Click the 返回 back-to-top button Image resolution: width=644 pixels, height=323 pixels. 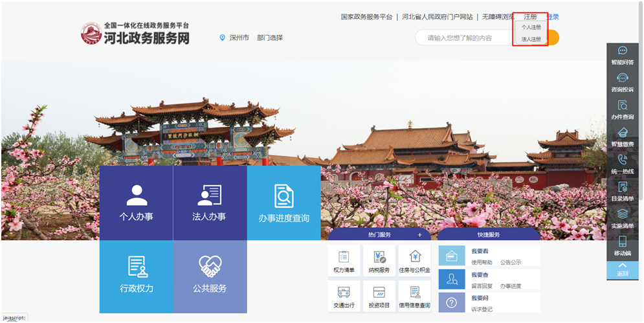[x=623, y=270]
